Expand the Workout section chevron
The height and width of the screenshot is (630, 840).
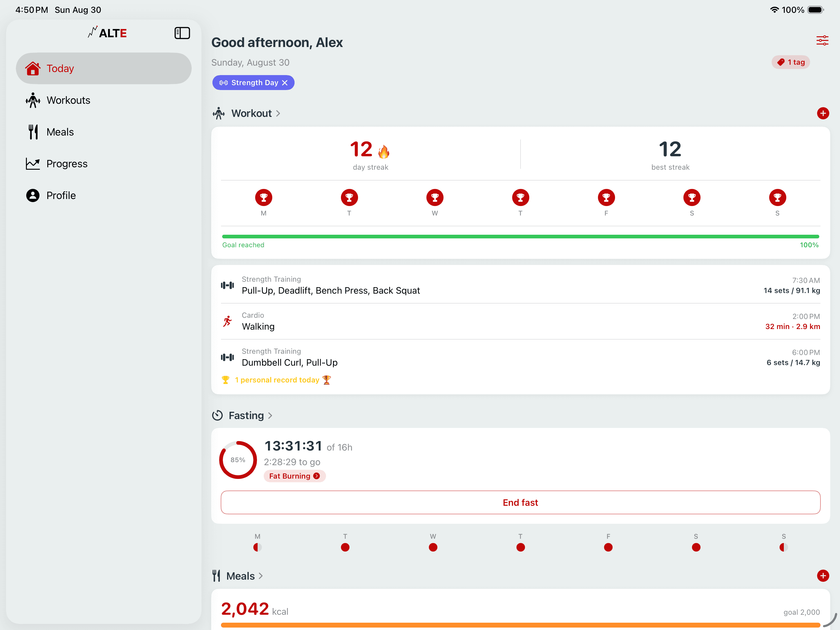278,114
